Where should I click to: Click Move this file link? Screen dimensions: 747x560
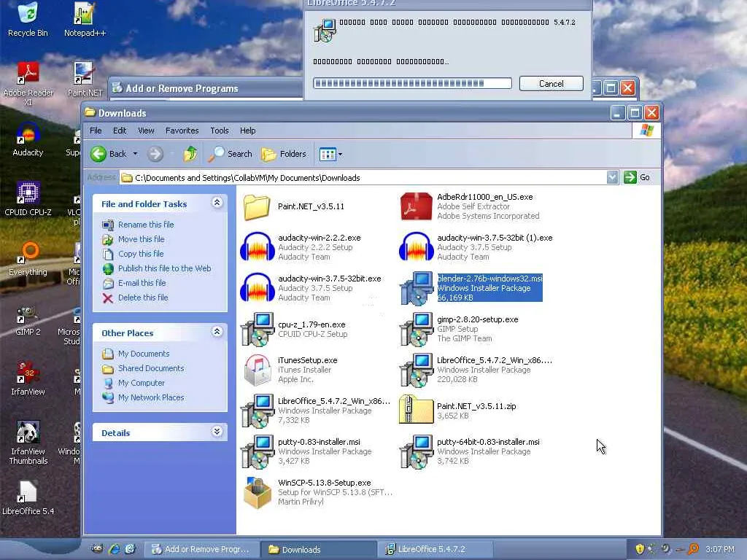(141, 239)
